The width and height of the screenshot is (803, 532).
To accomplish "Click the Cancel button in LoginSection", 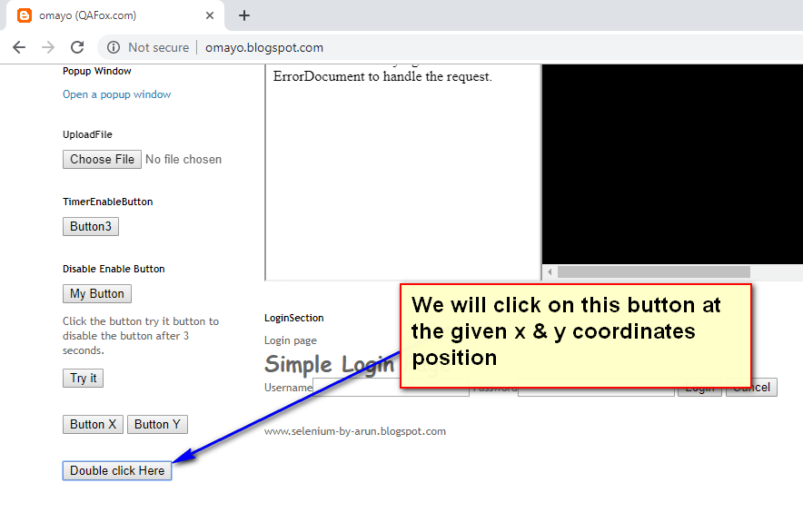I will point(751,386).
